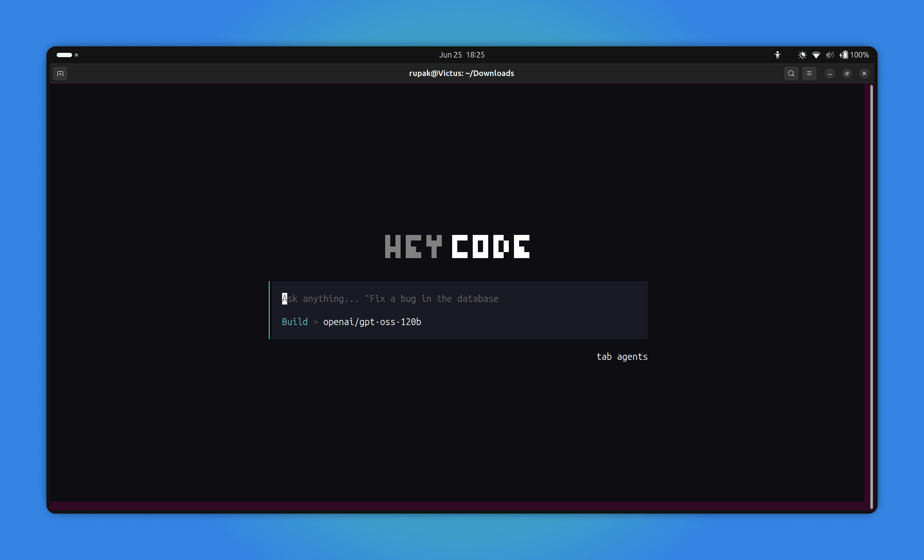Click the battery 100% indicator
Viewport: 924px width, 560px height.
854,55
